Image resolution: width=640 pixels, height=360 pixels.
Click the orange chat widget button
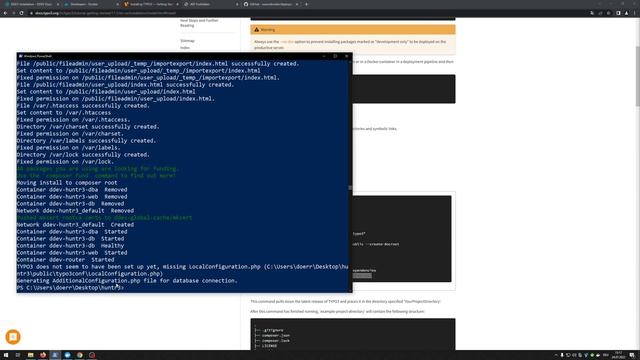click(13, 337)
